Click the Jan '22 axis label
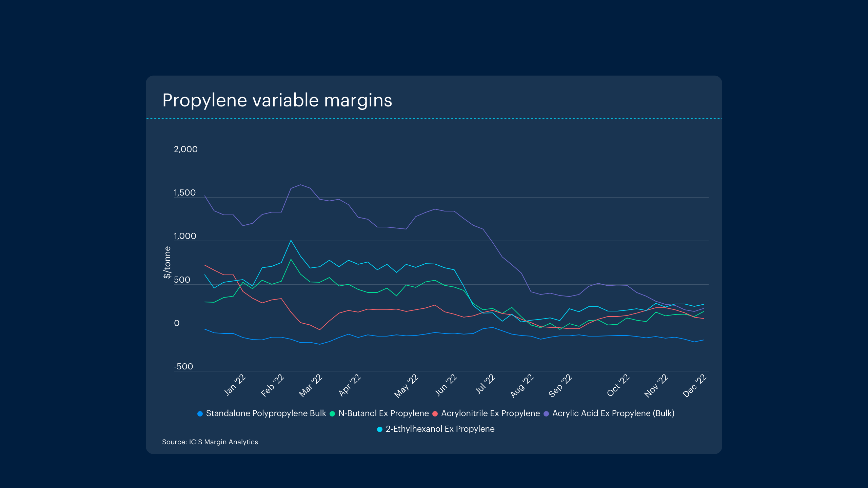Image resolution: width=868 pixels, height=488 pixels. [235, 385]
